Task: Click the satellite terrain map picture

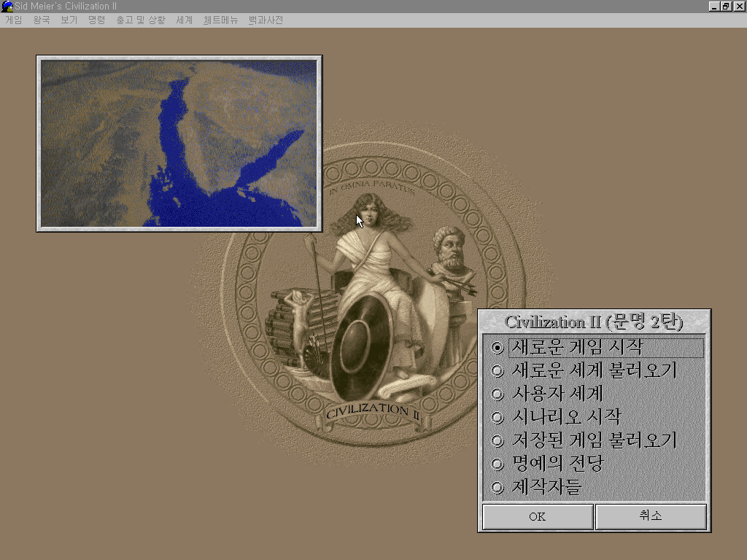Action: [179, 144]
